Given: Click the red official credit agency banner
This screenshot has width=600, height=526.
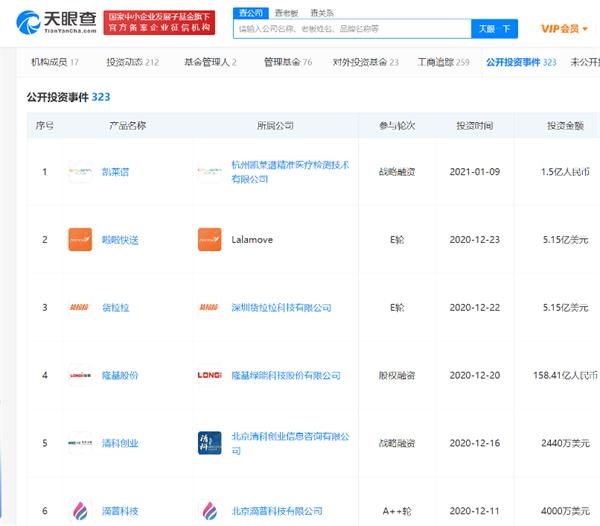Looking at the screenshot, I should pos(159,23).
